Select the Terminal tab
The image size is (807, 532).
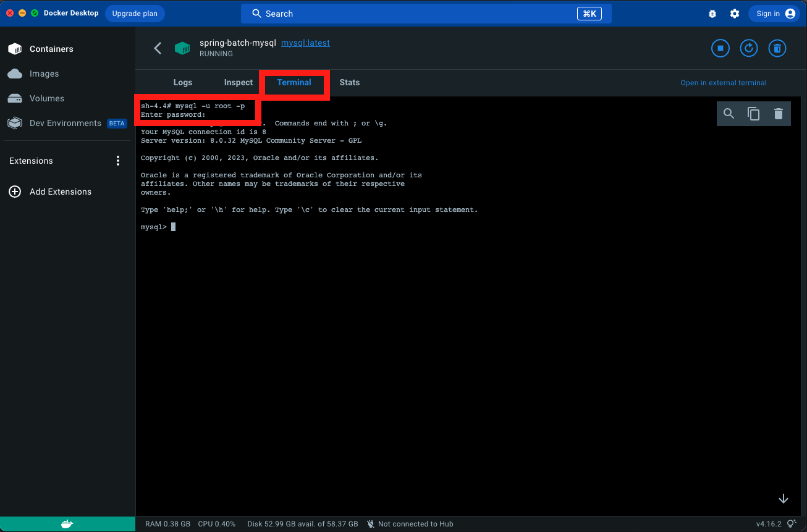pos(294,82)
